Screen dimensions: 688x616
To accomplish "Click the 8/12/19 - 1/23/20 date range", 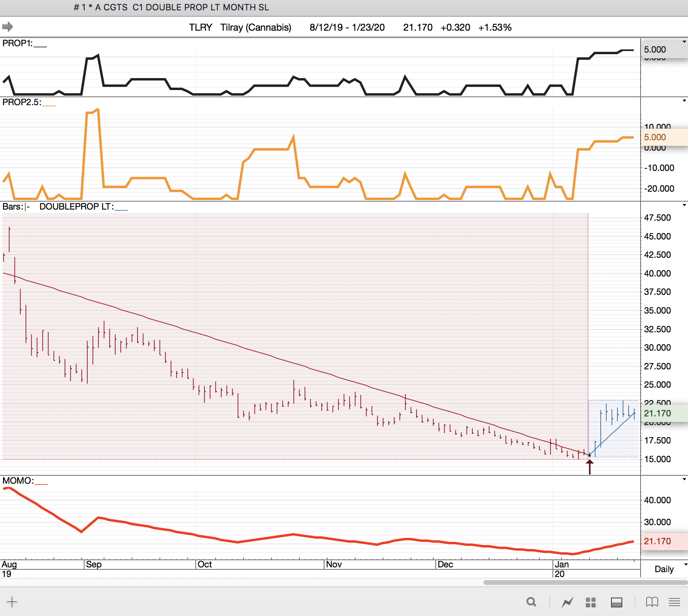I will pos(347,27).
